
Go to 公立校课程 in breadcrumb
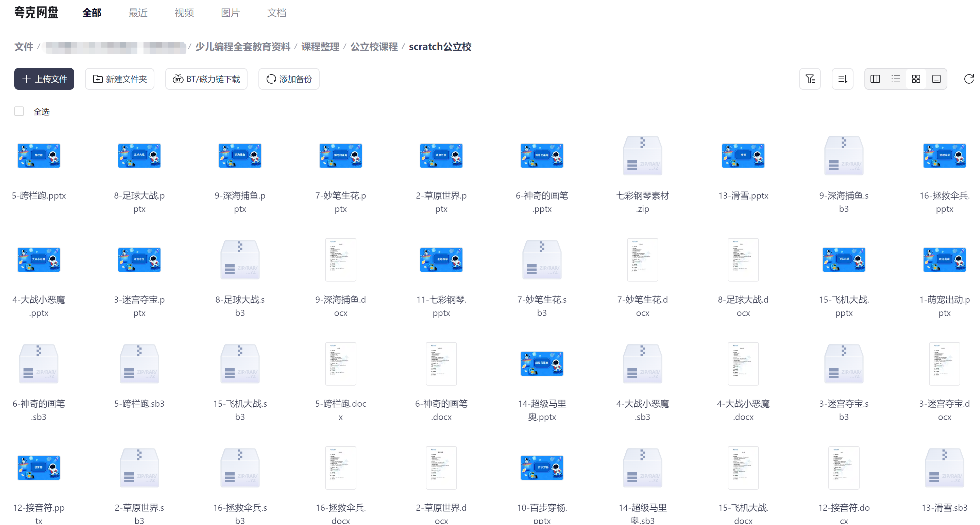pyautogui.click(x=374, y=47)
